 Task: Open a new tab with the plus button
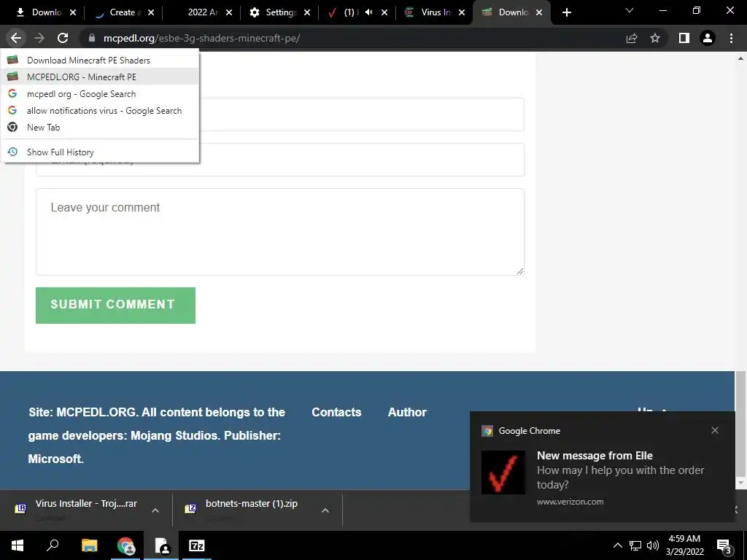[566, 12]
